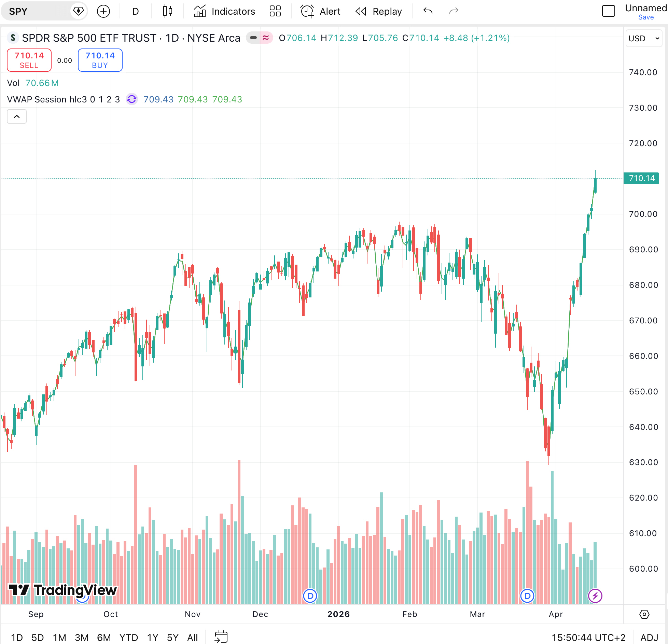
Task: Click the add symbol compare plus icon
Action: click(103, 11)
